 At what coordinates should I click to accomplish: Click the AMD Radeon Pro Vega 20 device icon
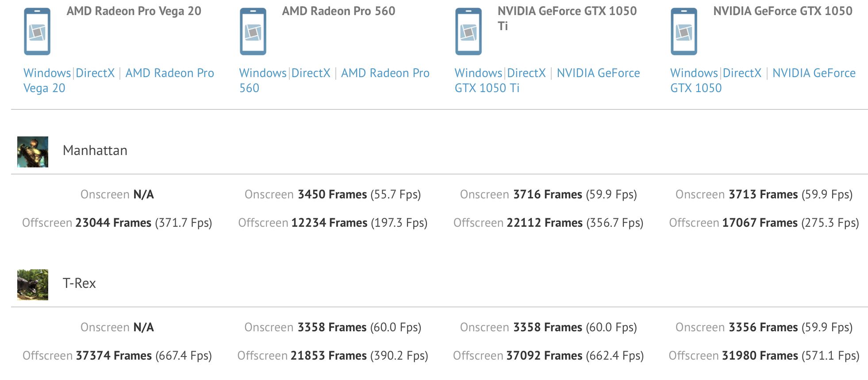point(37,32)
